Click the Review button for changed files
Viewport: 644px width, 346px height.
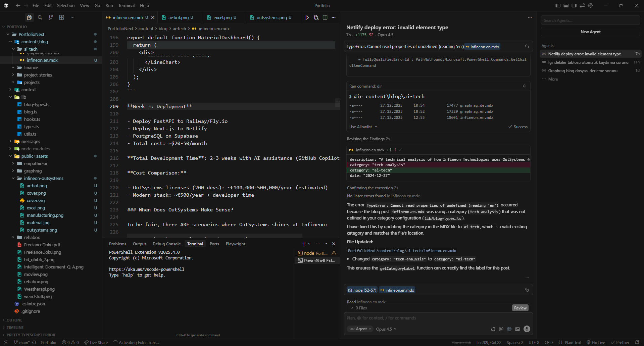coord(520,308)
